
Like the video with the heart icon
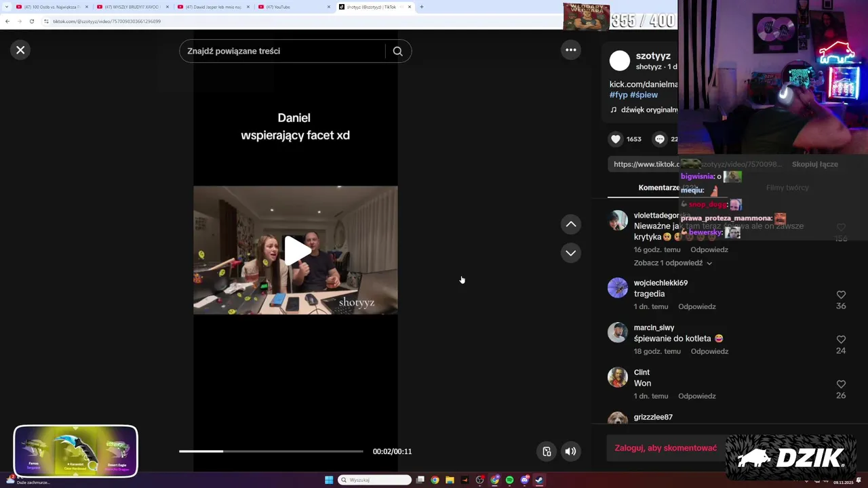(616, 139)
